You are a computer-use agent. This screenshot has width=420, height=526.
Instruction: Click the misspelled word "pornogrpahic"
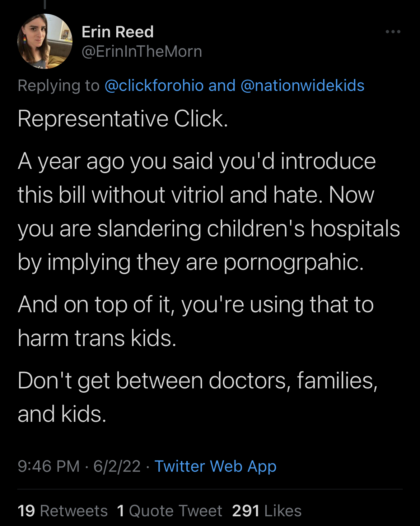coord(293,262)
